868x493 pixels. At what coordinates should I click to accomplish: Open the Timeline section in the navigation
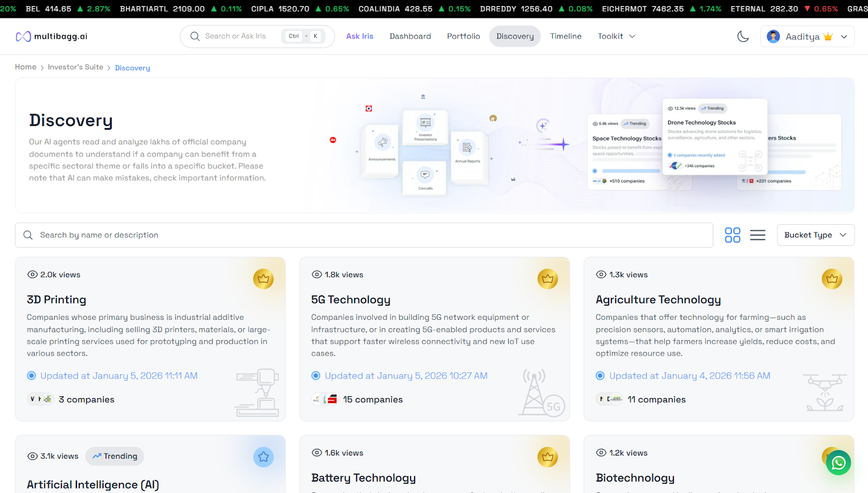tap(565, 36)
